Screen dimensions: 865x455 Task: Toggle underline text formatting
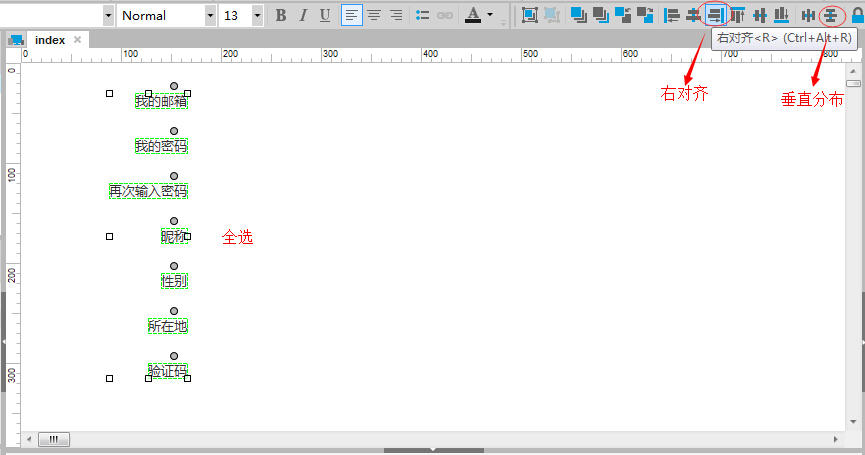[325, 15]
